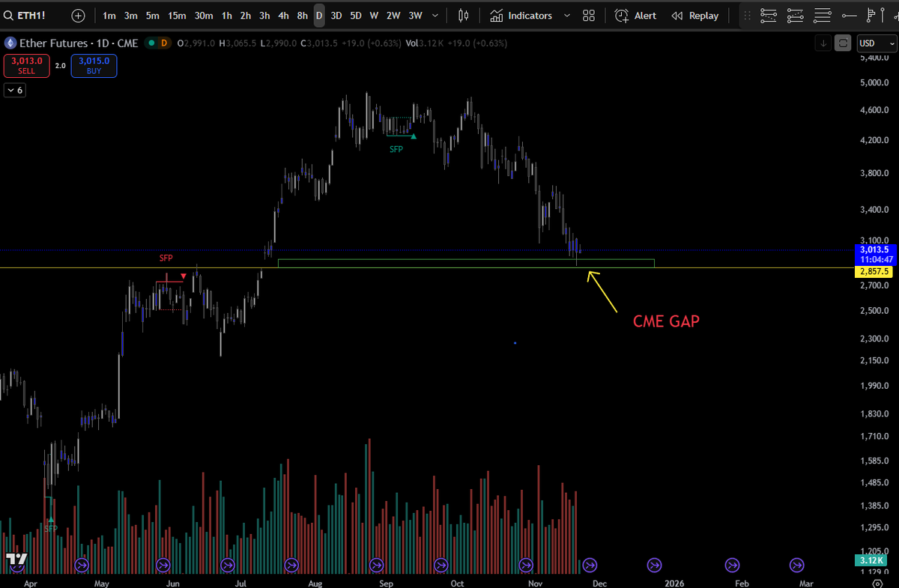This screenshot has width=899, height=588.
Task: Click the green SFP label near September
Action: (x=396, y=149)
